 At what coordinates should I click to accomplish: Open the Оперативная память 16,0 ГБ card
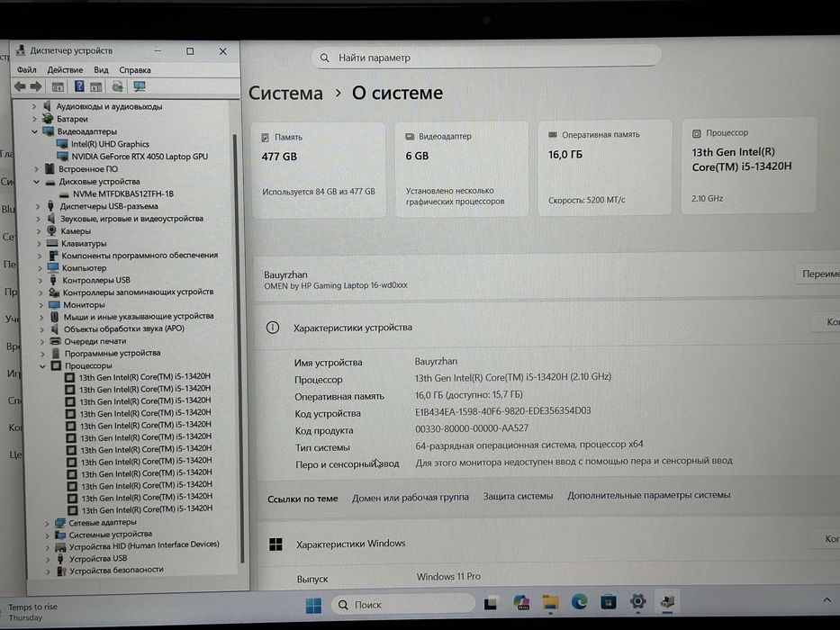coord(604,167)
